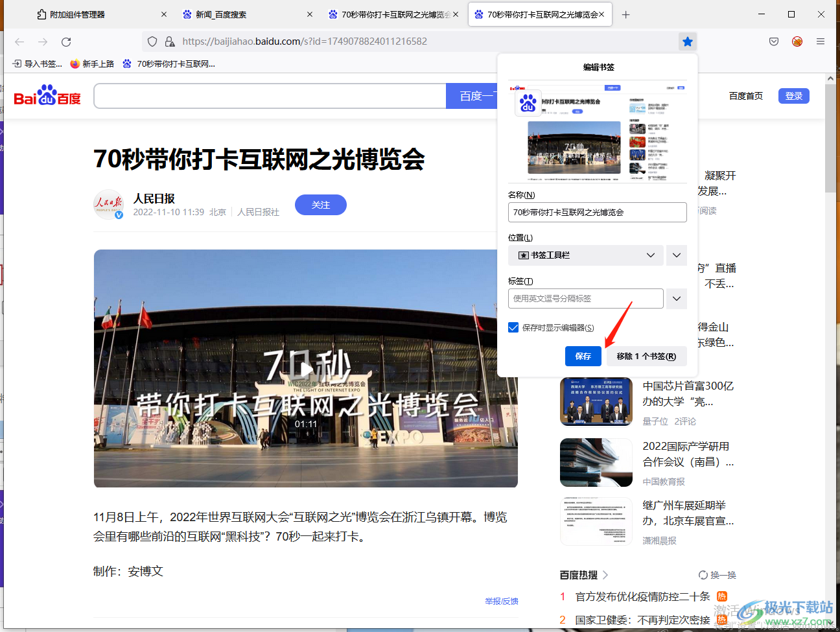Expand the tags list dropdown arrow
Image resolution: width=840 pixels, height=632 pixels.
[x=677, y=299]
